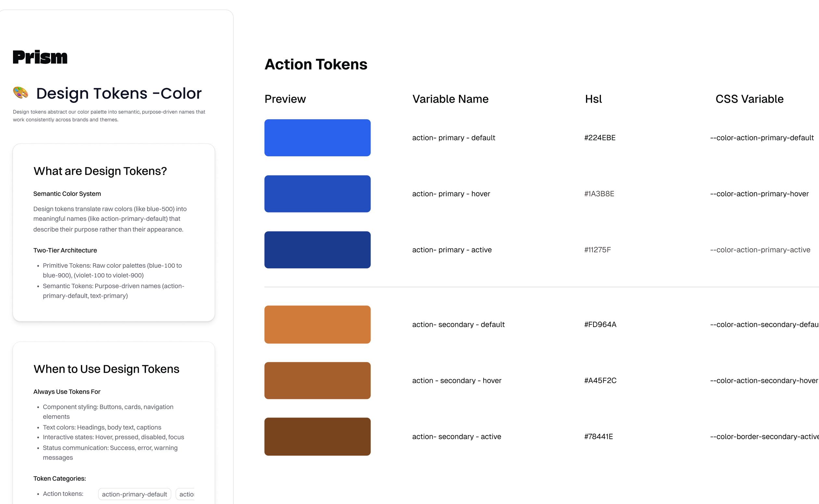This screenshot has height=504, width=819.
Task: Select the orange action-secondary-default swatch
Action: pyautogui.click(x=317, y=324)
